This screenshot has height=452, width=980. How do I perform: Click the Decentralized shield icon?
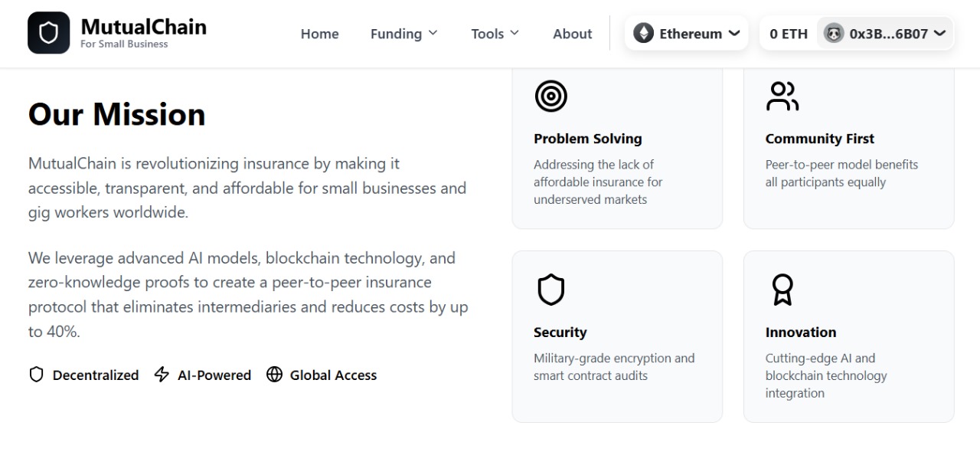click(x=36, y=375)
